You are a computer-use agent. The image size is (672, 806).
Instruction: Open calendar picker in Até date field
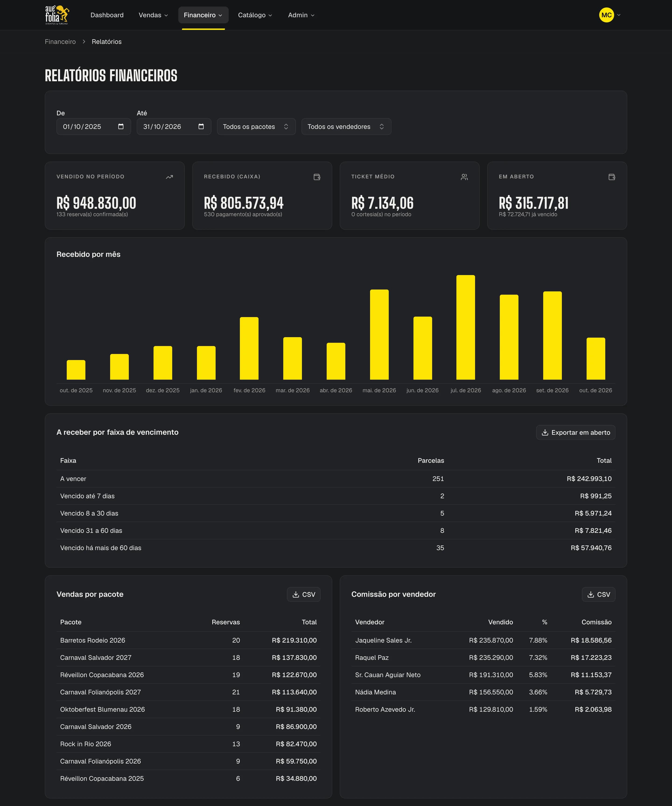click(x=201, y=127)
